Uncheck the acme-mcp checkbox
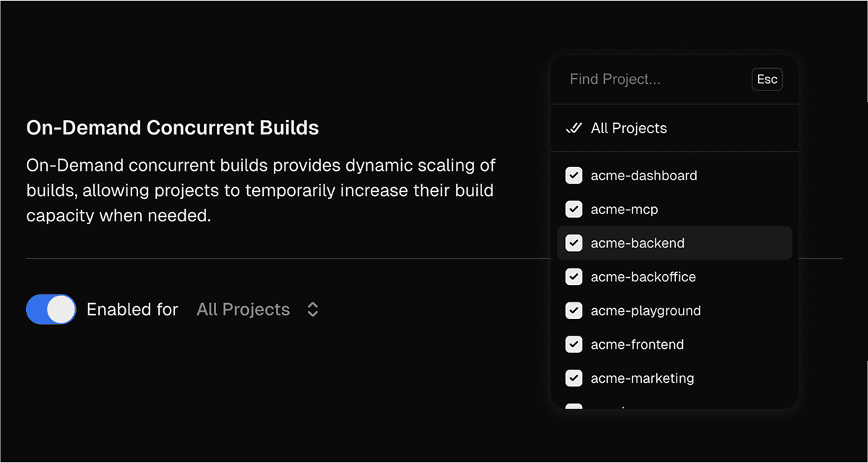 (x=574, y=209)
